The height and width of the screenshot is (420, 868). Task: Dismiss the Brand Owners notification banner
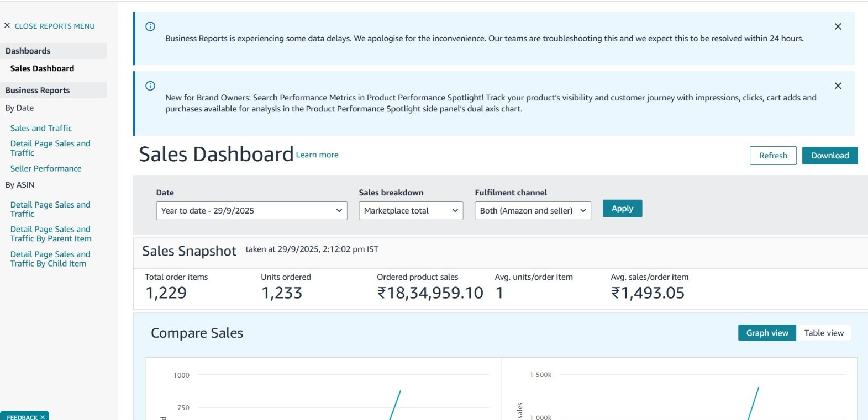pyautogui.click(x=838, y=86)
